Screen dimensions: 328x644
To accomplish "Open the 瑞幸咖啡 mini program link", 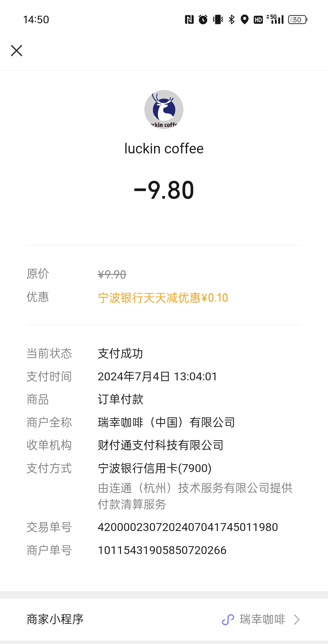I will (x=262, y=619).
